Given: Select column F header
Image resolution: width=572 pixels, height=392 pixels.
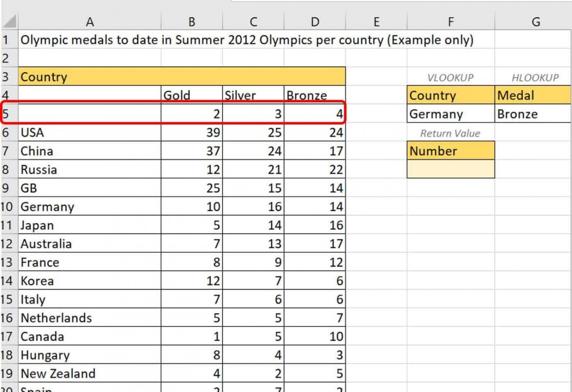Looking at the screenshot, I should pos(450,21).
